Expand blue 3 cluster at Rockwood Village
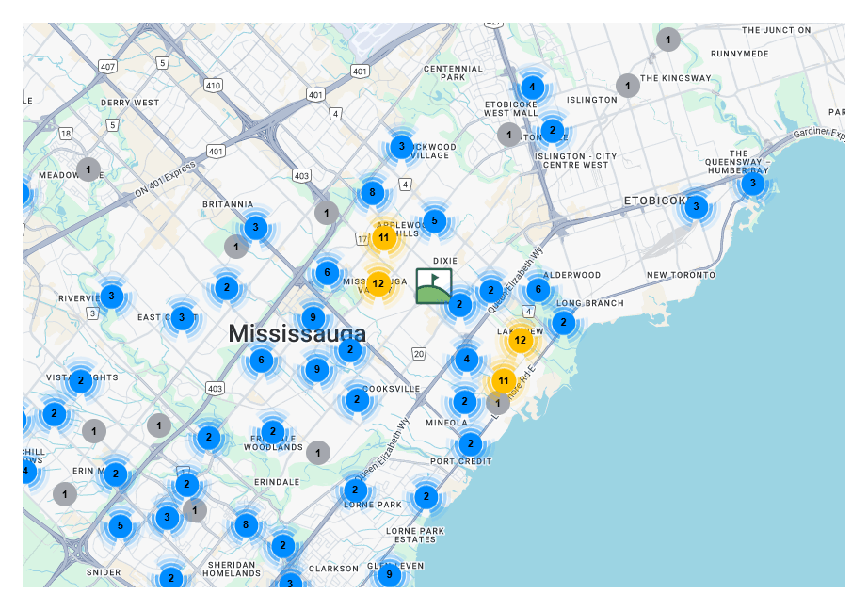The height and width of the screenshot is (610, 868). click(x=402, y=146)
